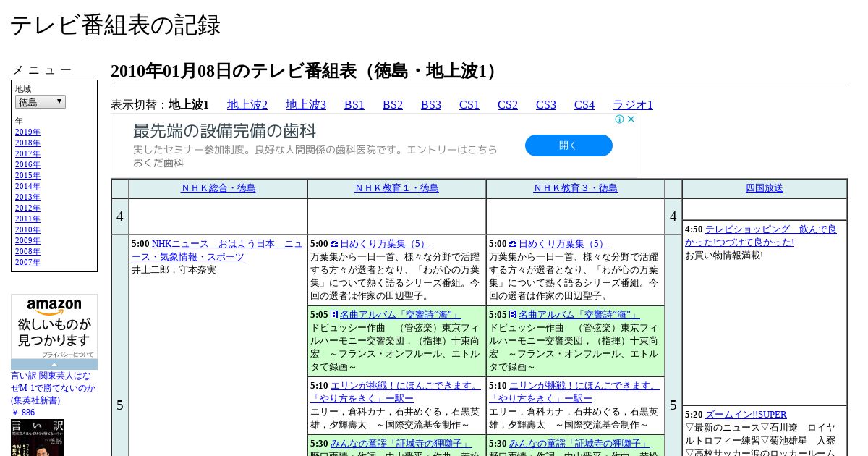The image size is (868, 456).
Task: Open the 2016年 archive link
Action: (27, 165)
